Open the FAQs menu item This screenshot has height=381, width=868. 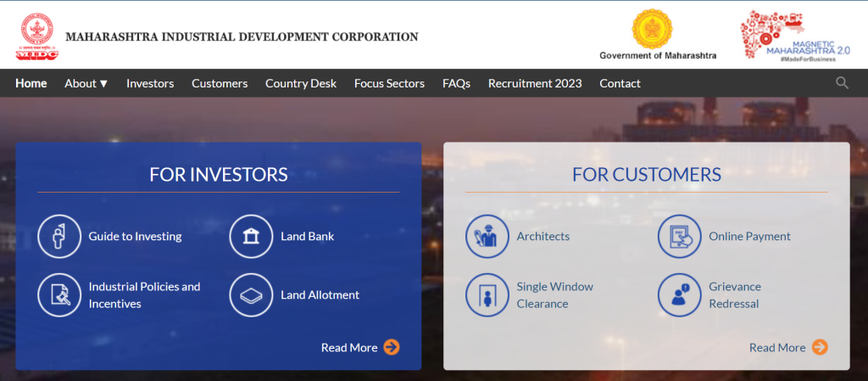pyautogui.click(x=456, y=83)
